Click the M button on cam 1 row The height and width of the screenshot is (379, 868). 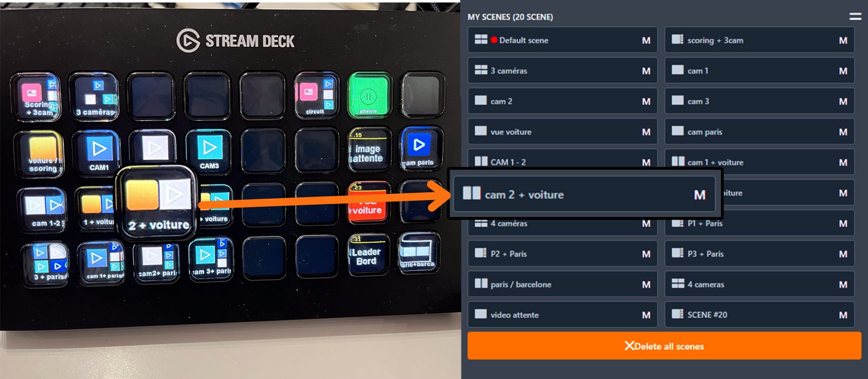(843, 71)
